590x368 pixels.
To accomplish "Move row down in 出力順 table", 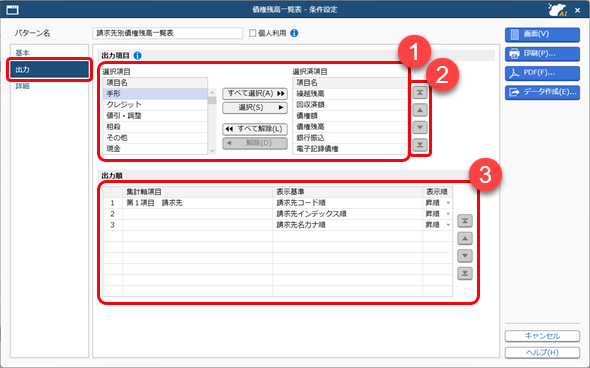I will (465, 256).
